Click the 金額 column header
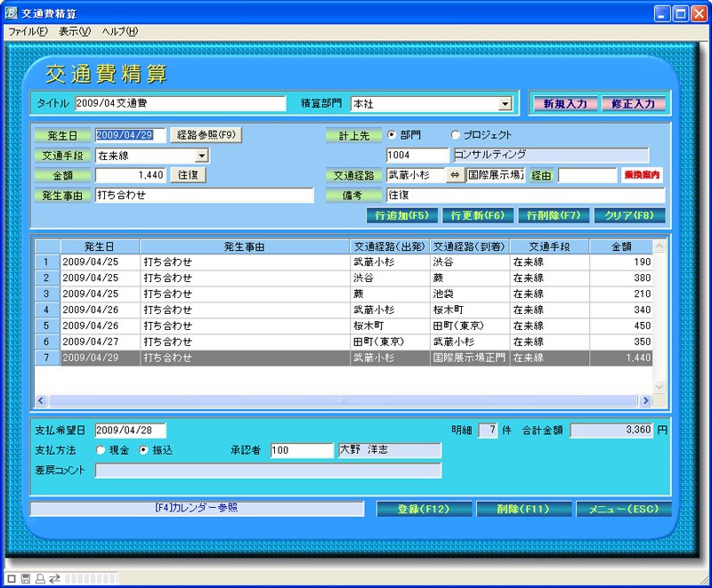 tap(621, 246)
